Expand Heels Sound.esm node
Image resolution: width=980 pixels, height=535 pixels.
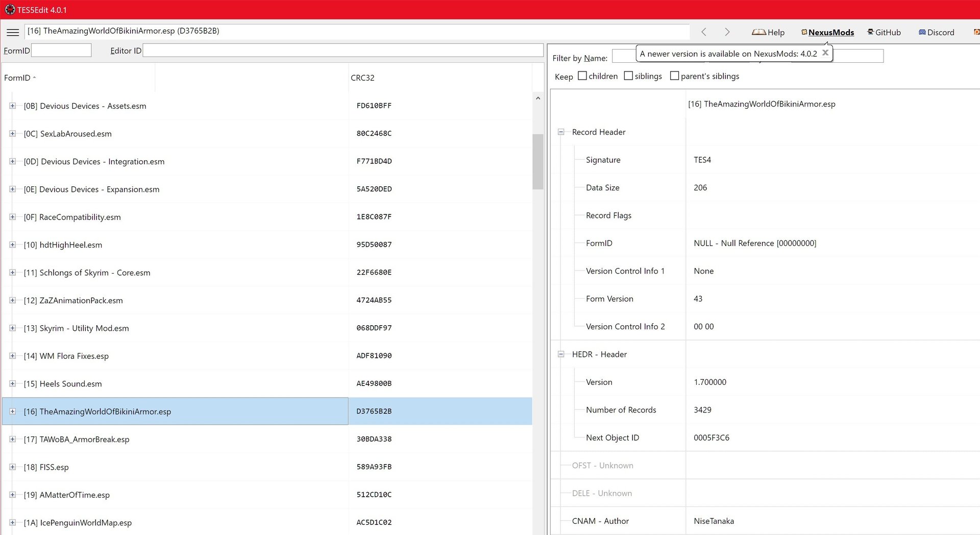(x=12, y=383)
